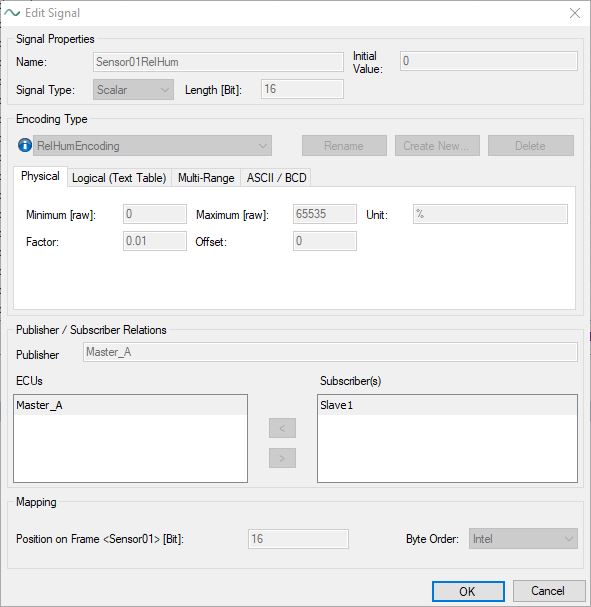The width and height of the screenshot is (591, 607).
Task: Select Slave1 in the Subscribers list
Action: 447,405
